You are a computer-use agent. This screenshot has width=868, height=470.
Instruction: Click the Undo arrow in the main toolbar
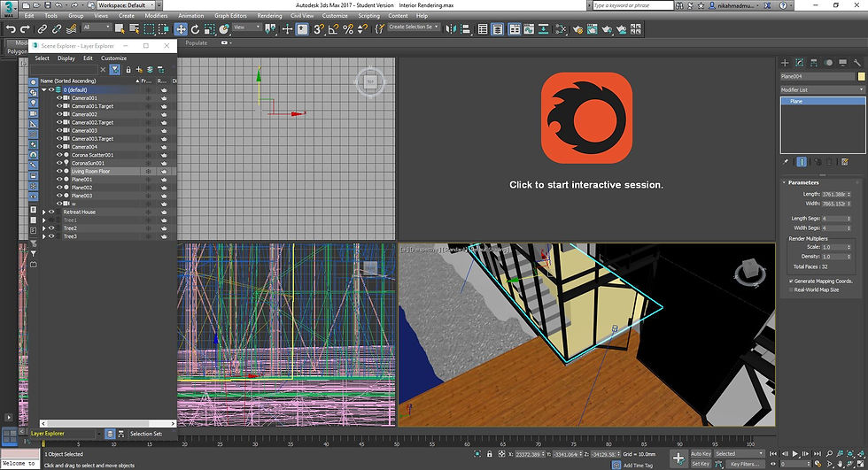click(10, 28)
